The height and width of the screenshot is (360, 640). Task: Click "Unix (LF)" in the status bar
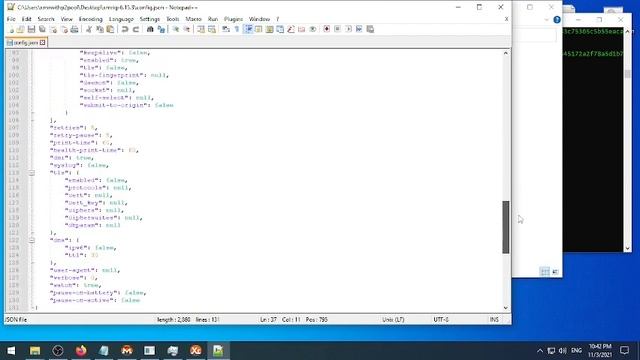coord(393,320)
